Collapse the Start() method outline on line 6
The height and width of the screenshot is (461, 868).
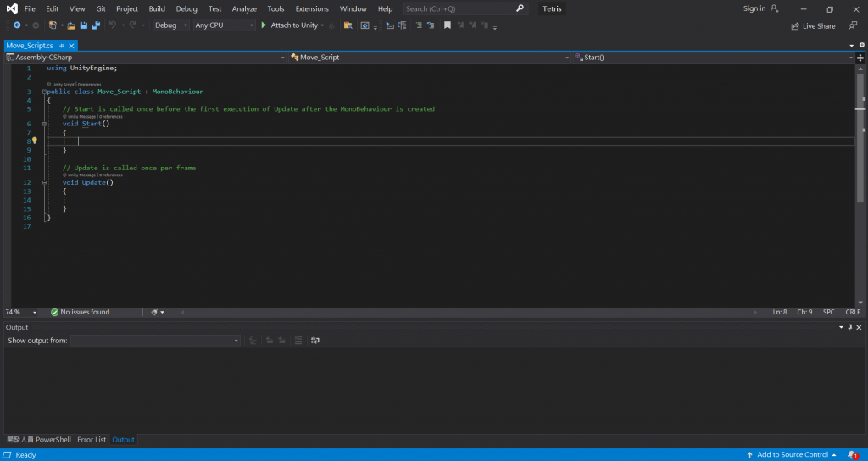pos(44,124)
